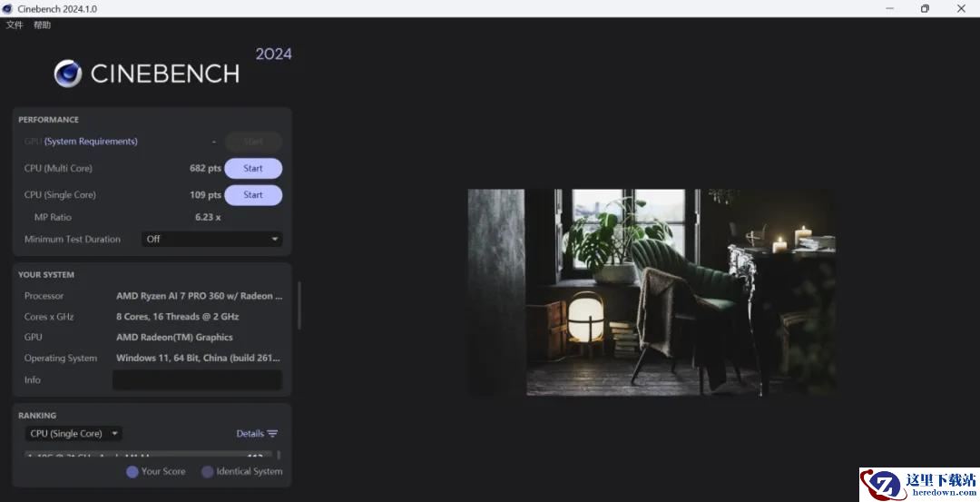Open the ranking CPU (Single Core) dropdown
The image size is (980, 502).
73,433
